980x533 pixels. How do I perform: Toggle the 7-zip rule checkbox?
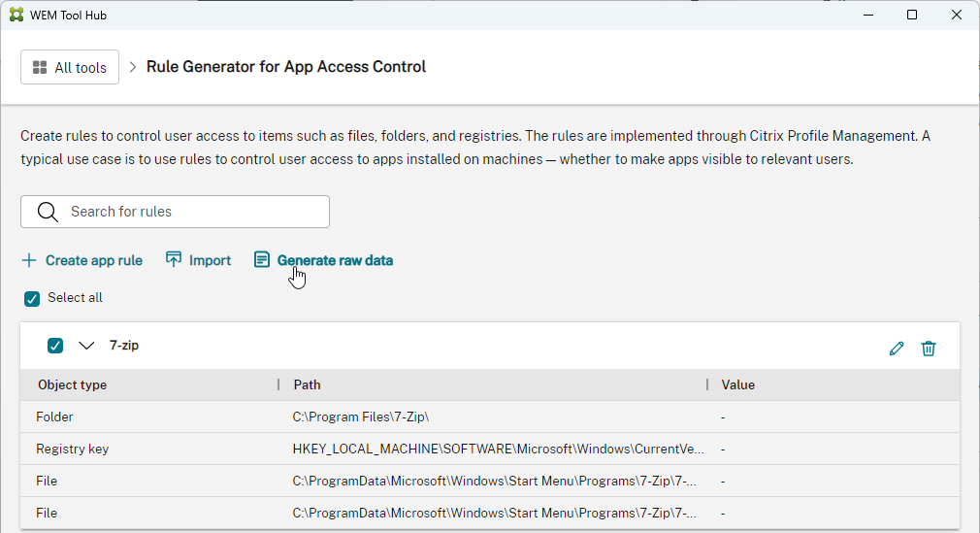[x=55, y=346]
